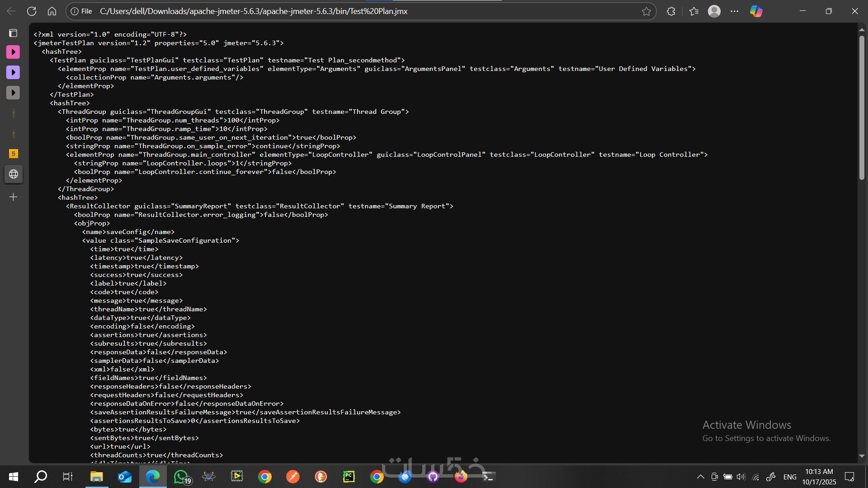Open a new tab with plus button
This screenshot has height=488, width=868.
pos(13,197)
